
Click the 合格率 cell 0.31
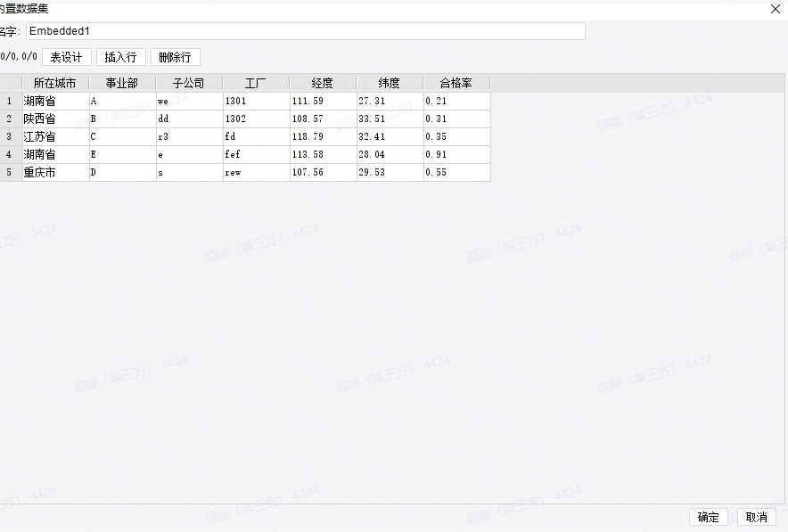(x=456, y=119)
